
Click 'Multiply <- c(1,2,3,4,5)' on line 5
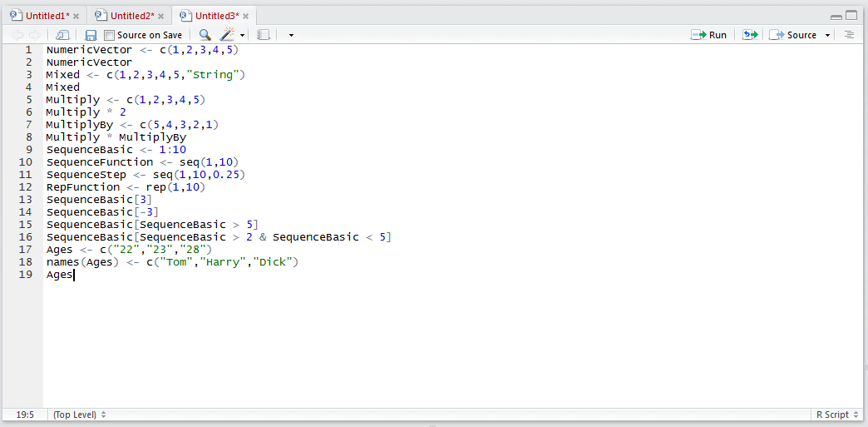[x=126, y=100]
